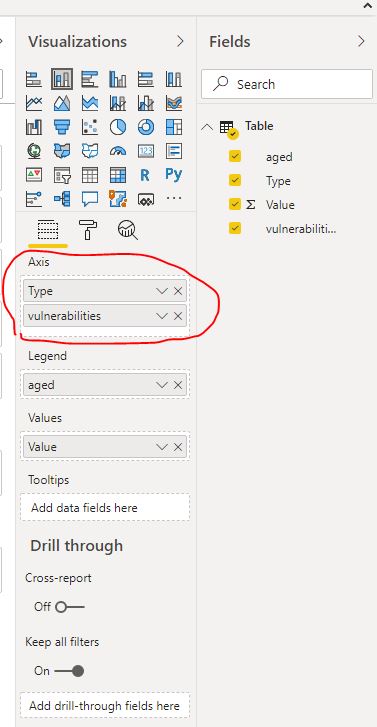Select the Pie chart visual
The height and width of the screenshot is (727, 377).
click(118, 127)
